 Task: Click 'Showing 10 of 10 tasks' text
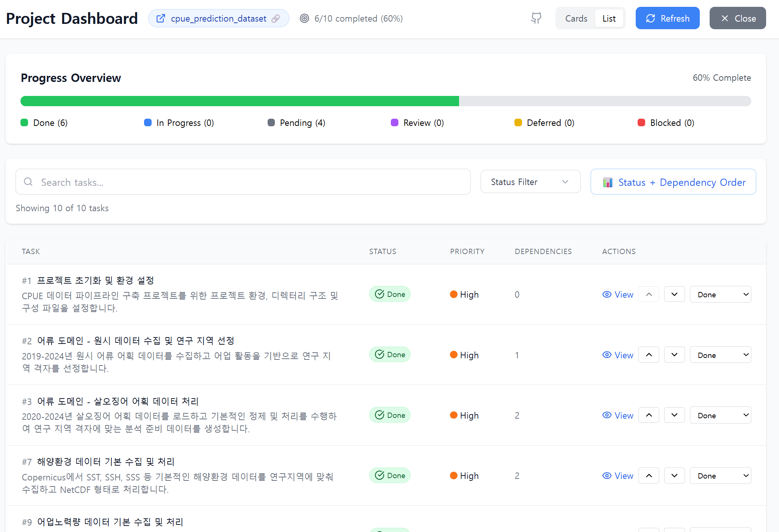click(62, 208)
